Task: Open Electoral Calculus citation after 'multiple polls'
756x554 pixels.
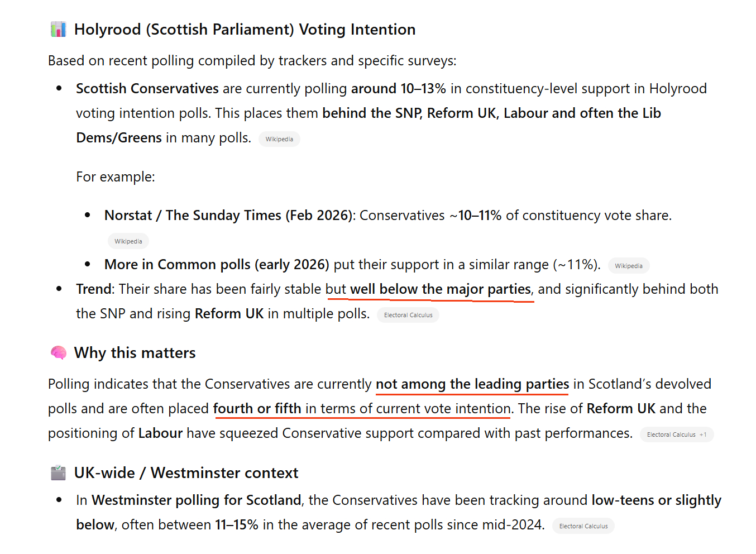Action: tap(408, 315)
